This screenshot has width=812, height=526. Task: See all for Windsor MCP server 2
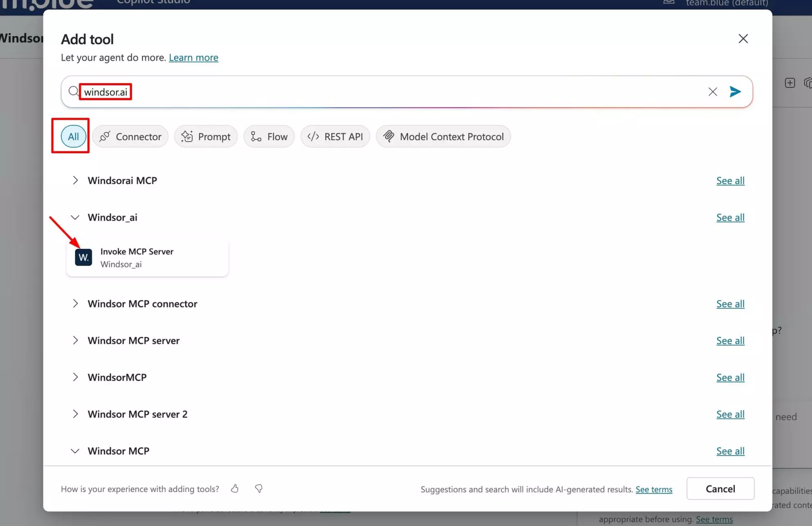pos(730,414)
